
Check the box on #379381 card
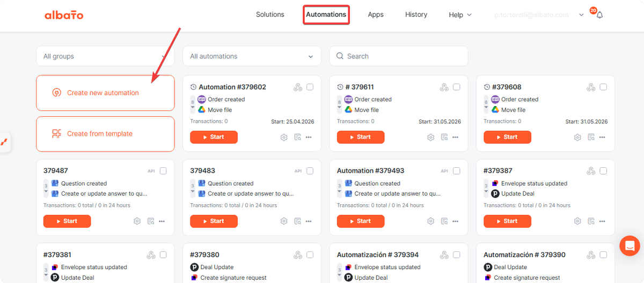(x=163, y=255)
